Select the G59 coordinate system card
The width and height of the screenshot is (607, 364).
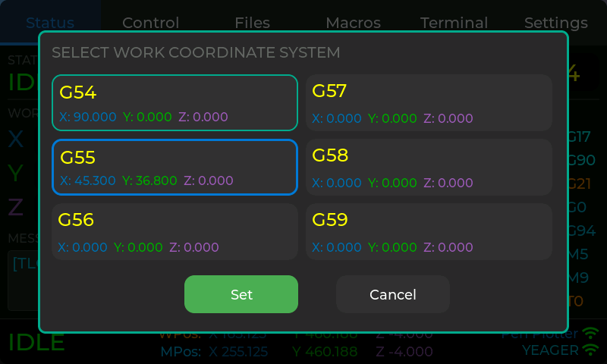429,232
